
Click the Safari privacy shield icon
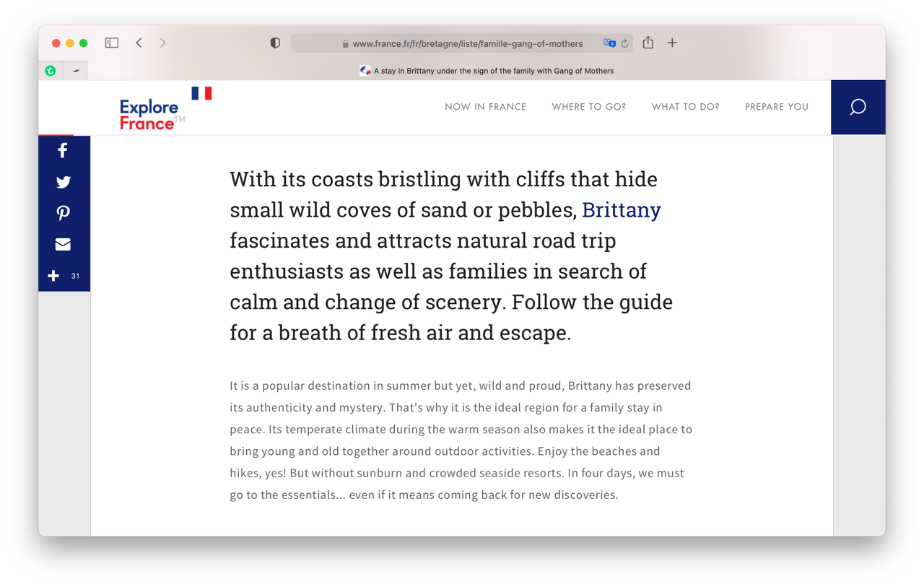[x=275, y=43]
